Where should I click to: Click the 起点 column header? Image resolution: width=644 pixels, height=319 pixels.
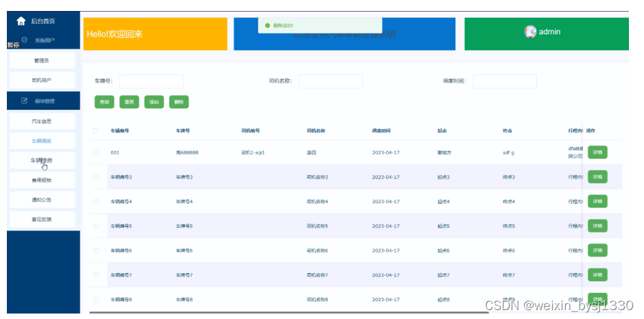pyautogui.click(x=442, y=131)
